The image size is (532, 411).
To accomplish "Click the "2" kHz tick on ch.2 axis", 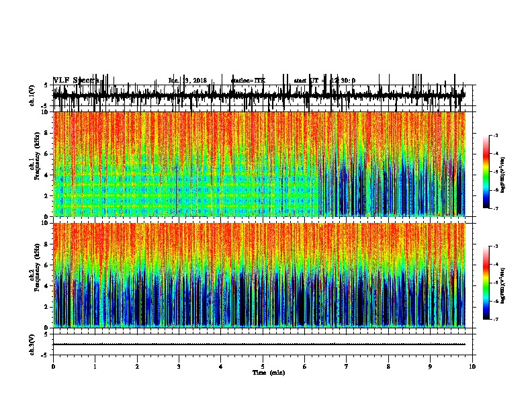I will (46, 307).
